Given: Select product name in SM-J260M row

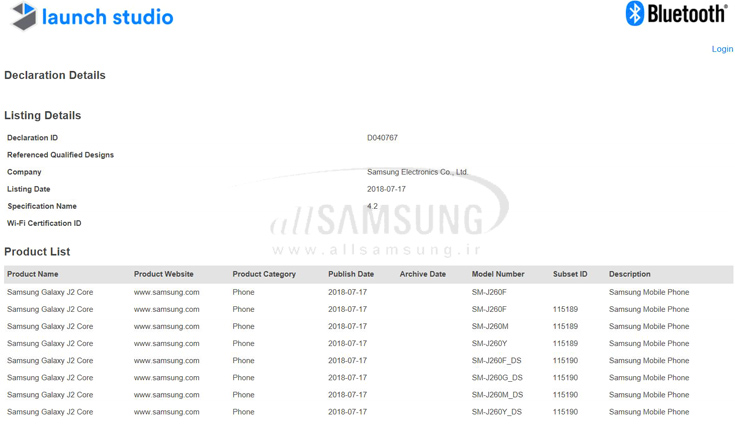Looking at the screenshot, I should [50, 326].
